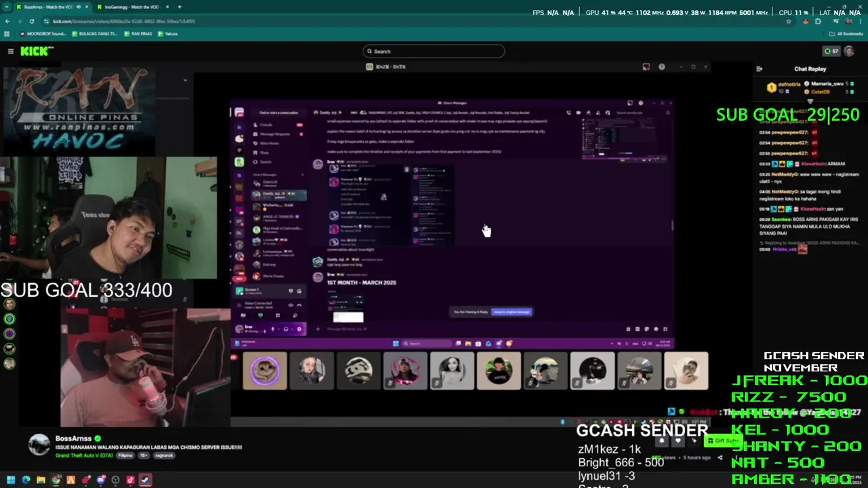Open the BossArnss channel name link
This screenshot has width=868, height=488.
click(73, 439)
